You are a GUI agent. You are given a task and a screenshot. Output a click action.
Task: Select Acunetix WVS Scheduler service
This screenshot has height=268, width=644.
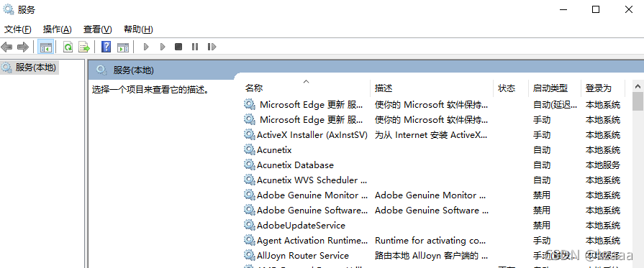[x=312, y=180]
